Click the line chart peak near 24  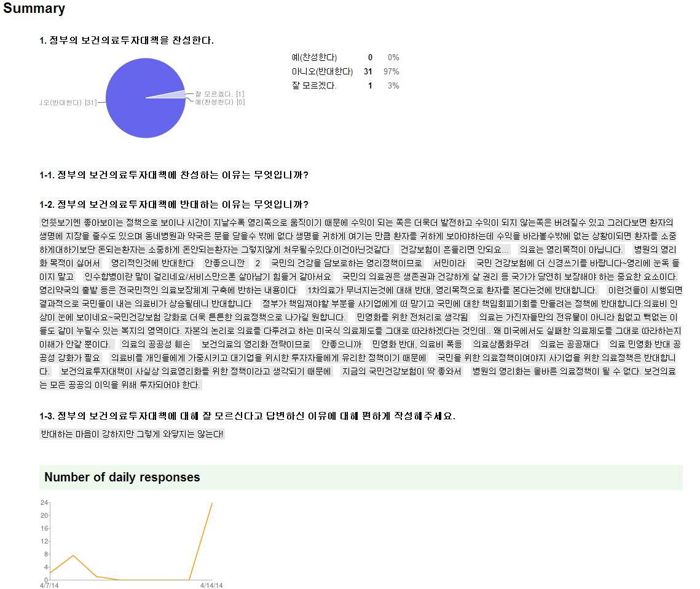[211, 504]
